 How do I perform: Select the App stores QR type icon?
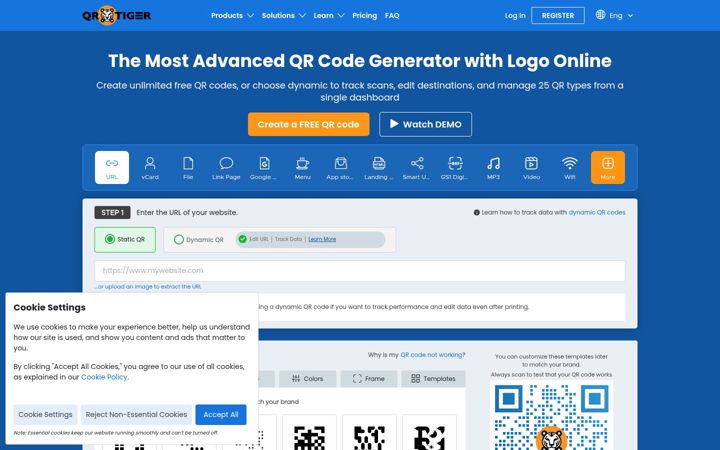[x=340, y=167]
